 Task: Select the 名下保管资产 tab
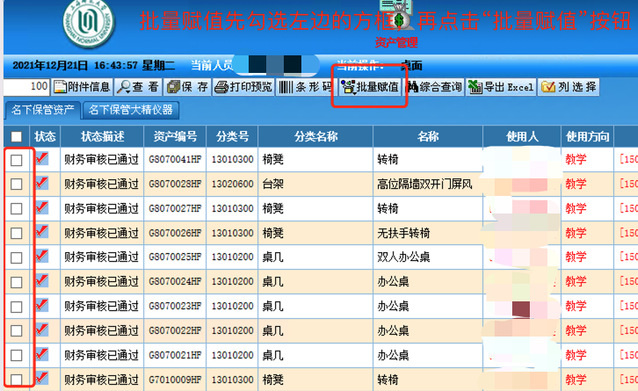(x=42, y=110)
